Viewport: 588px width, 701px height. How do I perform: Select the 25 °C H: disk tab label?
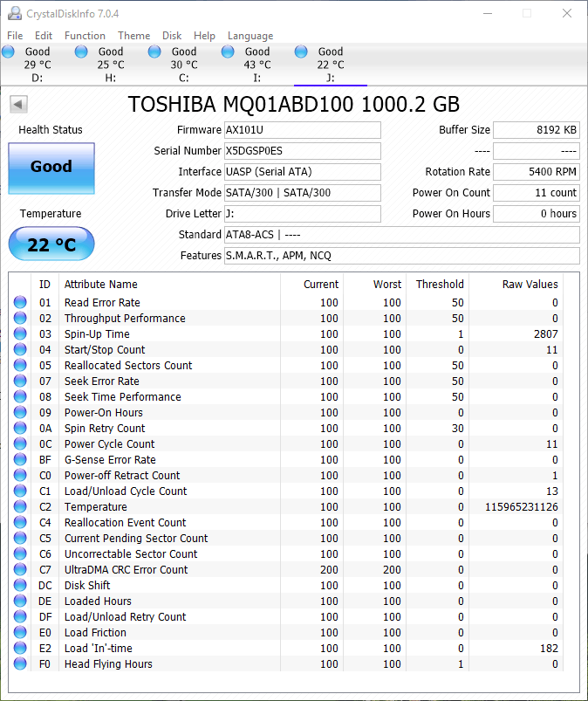click(x=111, y=65)
